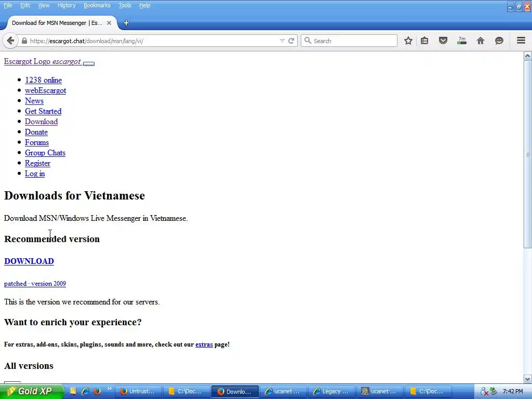Click the scrollbar up arrow
This screenshot has width=532, height=399.
[x=528, y=56]
